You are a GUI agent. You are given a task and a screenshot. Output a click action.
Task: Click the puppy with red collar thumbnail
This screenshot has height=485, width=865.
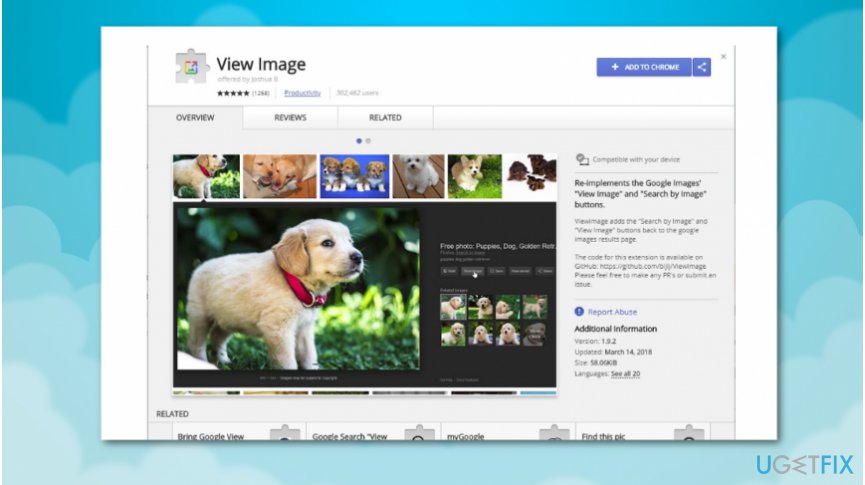206,176
